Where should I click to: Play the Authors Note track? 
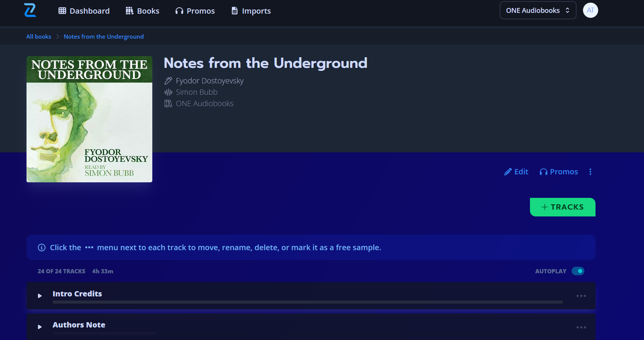[x=40, y=327]
